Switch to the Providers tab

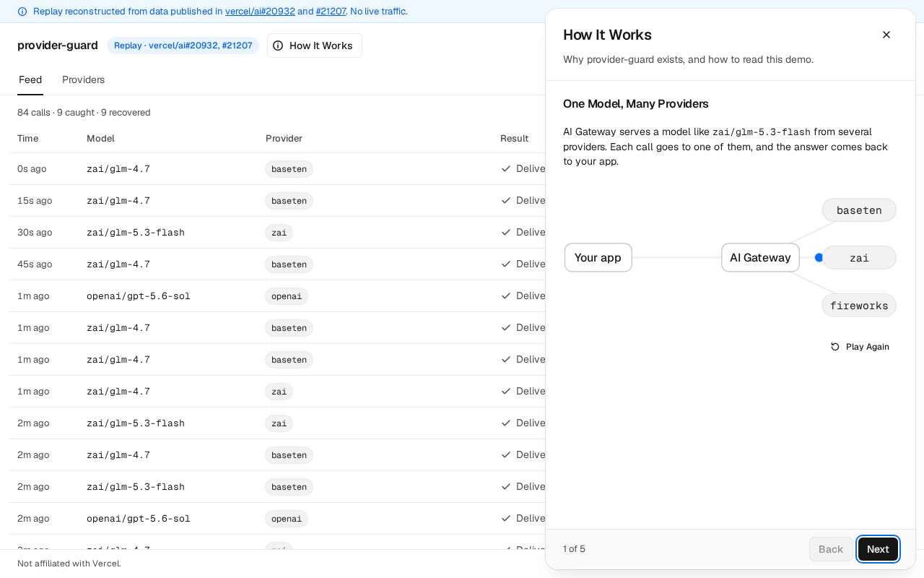pyautogui.click(x=83, y=79)
